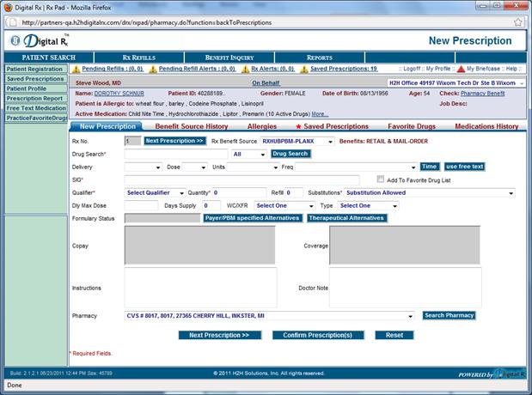
Task: Click the red star on Saved Prescriptions tab
Action: click(x=298, y=127)
